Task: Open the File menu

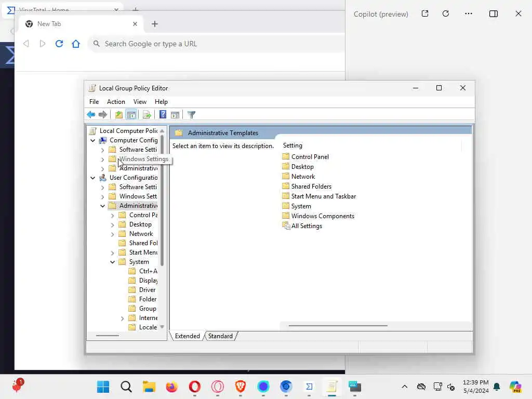Action: (94, 102)
